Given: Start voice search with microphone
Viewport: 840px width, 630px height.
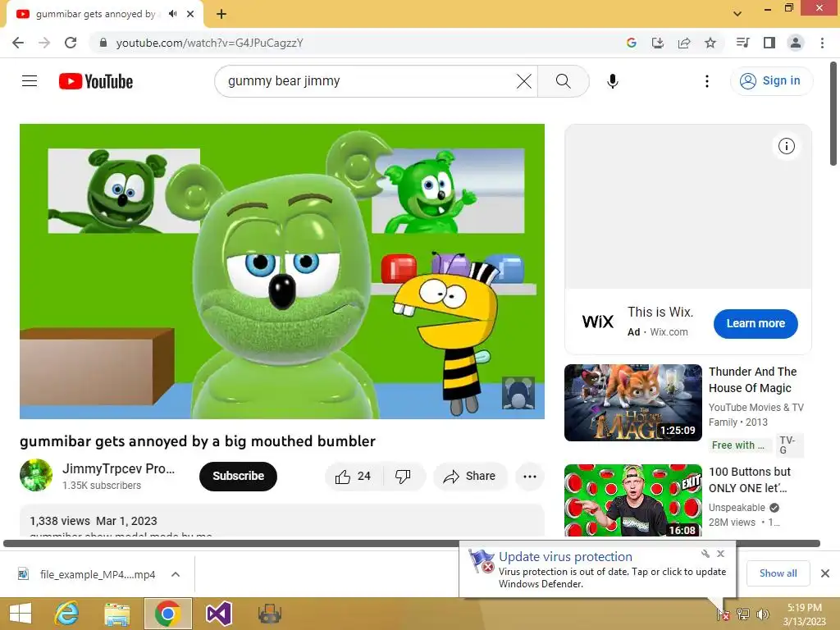Looking at the screenshot, I should (612, 81).
